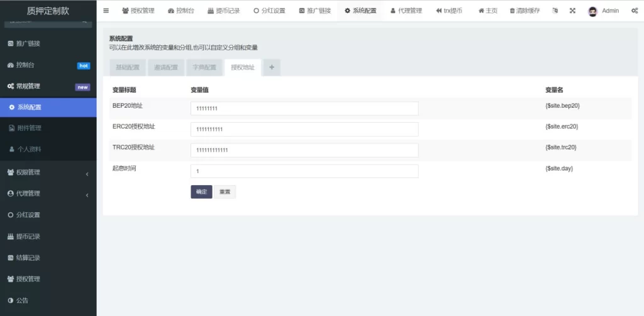Open 推广链接 in the sidebar
This screenshot has height=316, width=644.
pos(48,43)
